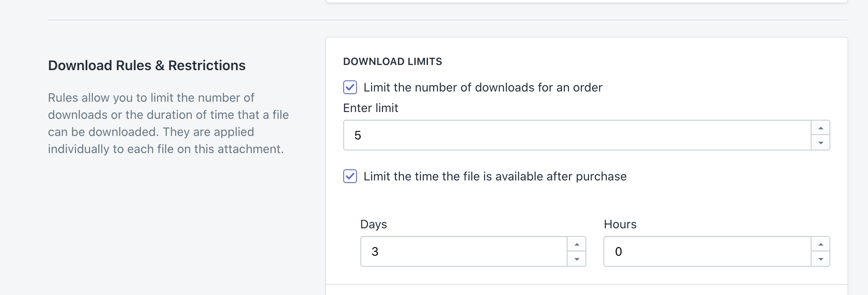Click the 'Limit the time the file is available' label
Screen dimensions: 868x295
495,177
